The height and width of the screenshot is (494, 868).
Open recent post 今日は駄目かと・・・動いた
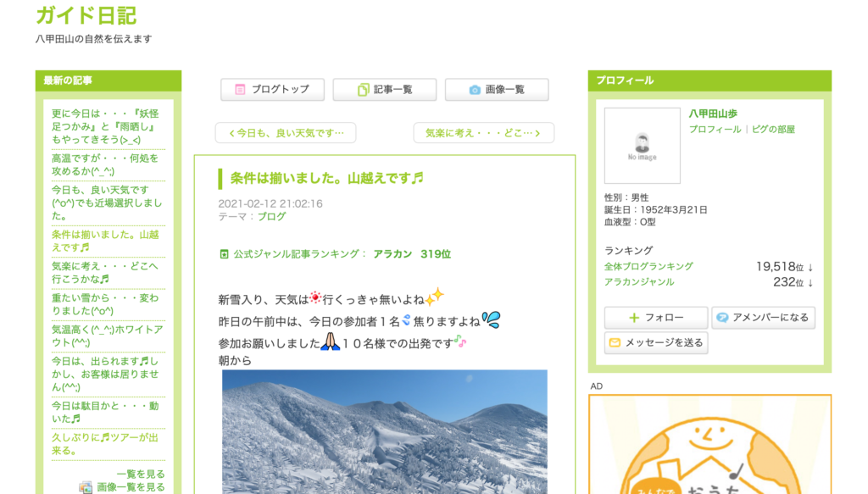tap(105, 412)
